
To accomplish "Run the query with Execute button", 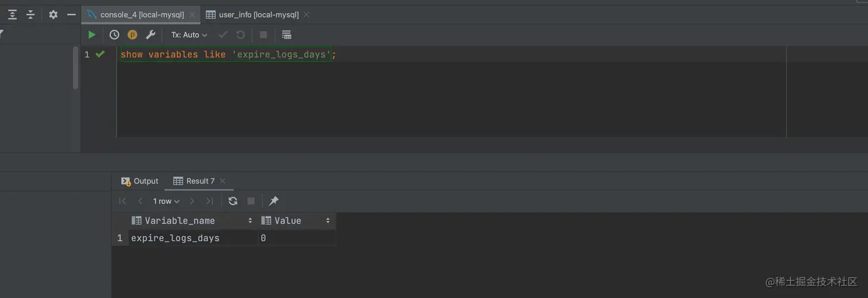I will pyautogui.click(x=91, y=35).
